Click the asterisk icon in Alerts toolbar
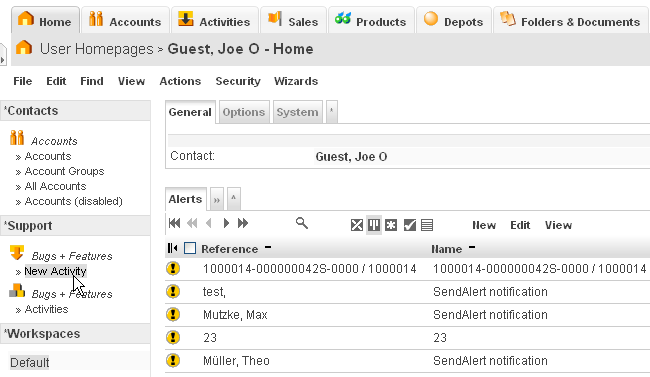The height and width of the screenshot is (377, 650). point(391,225)
